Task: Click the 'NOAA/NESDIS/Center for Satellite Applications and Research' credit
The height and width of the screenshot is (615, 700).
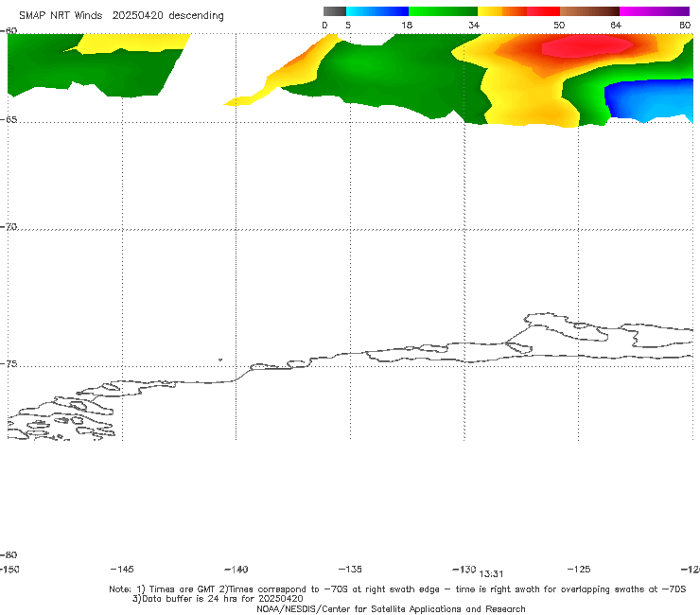Action: tap(391, 609)
